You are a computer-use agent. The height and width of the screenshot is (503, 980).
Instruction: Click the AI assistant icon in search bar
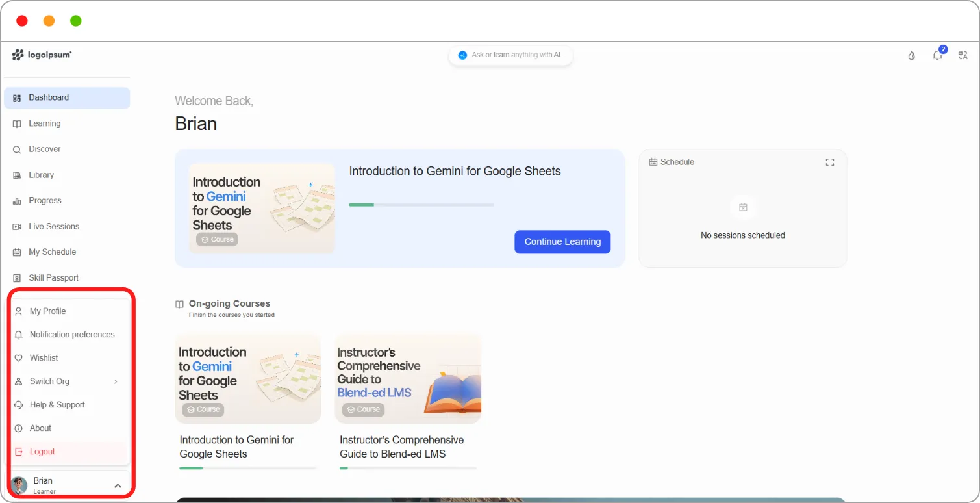click(x=462, y=55)
